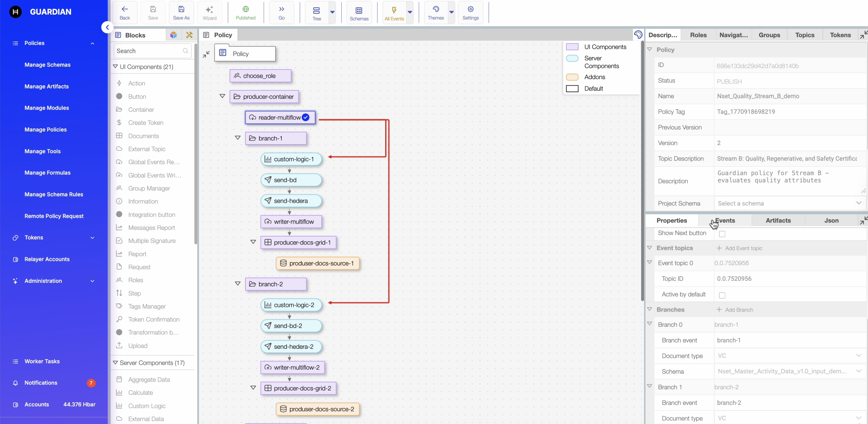
Task: Open Manage Schemas in sidebar
Action: (x=48, y=65)
